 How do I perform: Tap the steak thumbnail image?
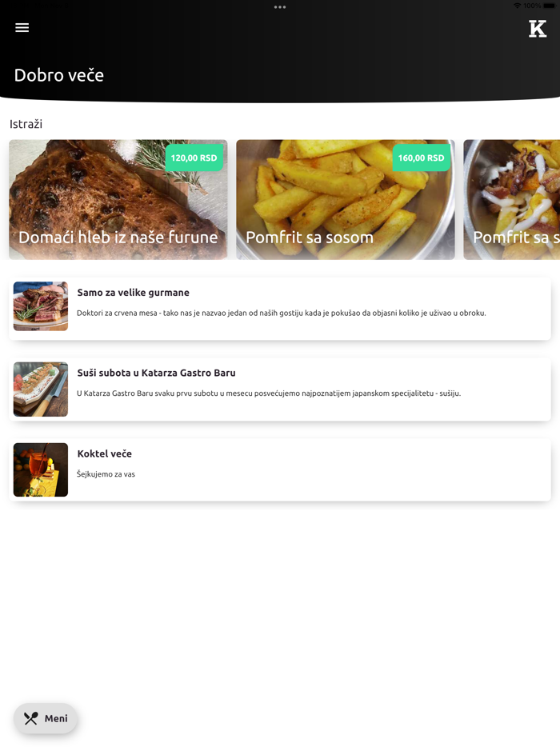point(41,306)
